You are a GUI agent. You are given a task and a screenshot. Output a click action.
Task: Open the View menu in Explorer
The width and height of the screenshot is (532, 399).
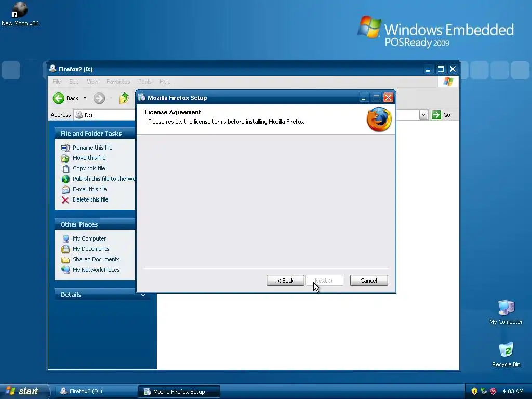[x=92, y=82]
